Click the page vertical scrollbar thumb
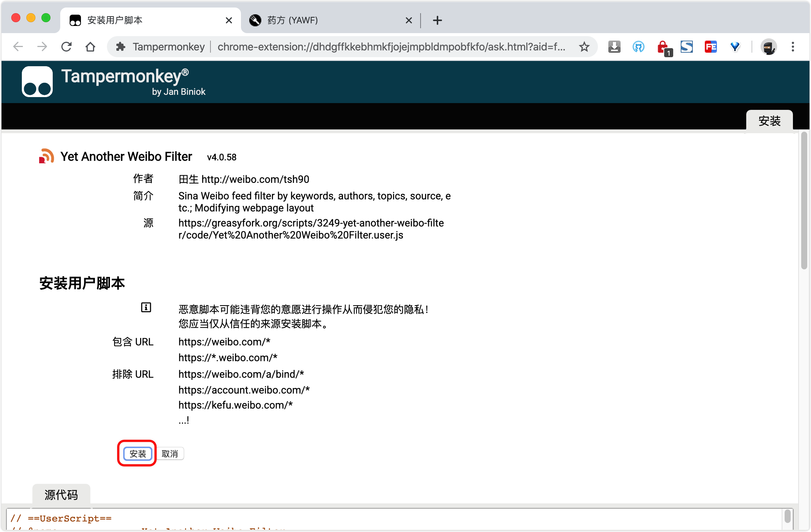The height and width of the screenshot is (532, 811). pos(804,200)
